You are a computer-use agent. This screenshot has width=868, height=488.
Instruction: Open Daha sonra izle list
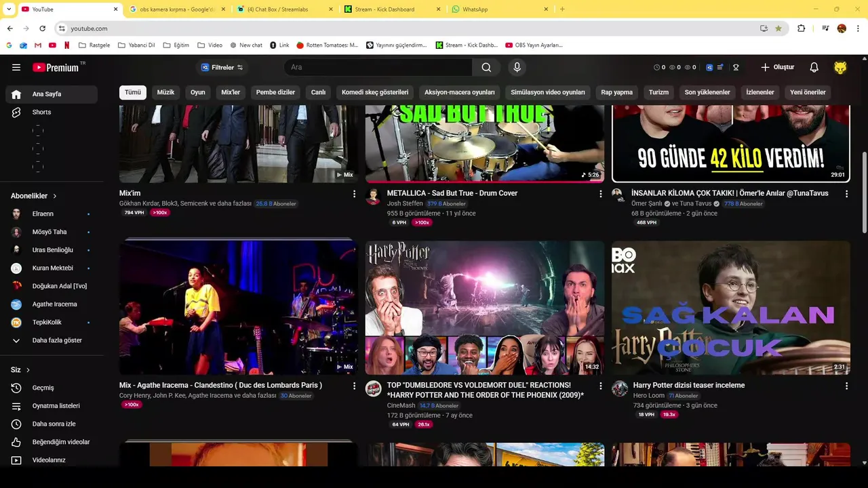[52, 424]
